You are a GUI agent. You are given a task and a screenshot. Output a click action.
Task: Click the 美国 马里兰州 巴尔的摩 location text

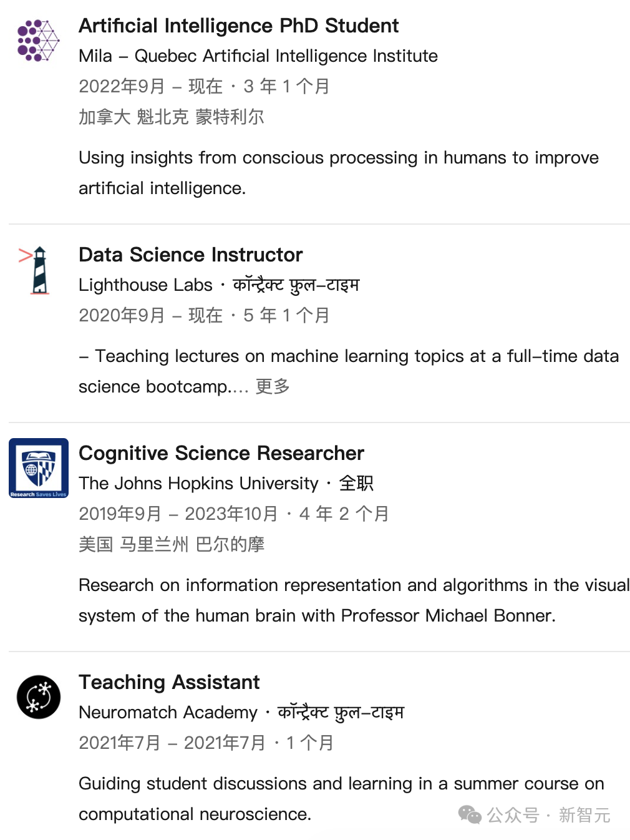[172, 544]
